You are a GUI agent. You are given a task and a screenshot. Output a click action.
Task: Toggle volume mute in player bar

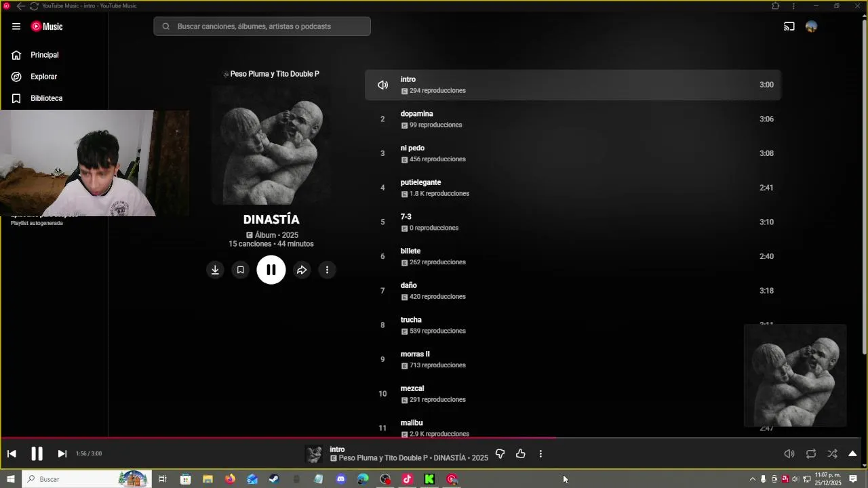(789, 453)
